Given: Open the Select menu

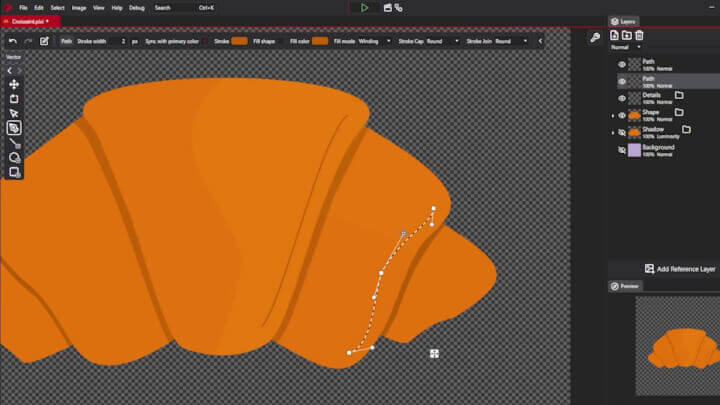Looking at the screenshot, I should (x=57, y=8).
